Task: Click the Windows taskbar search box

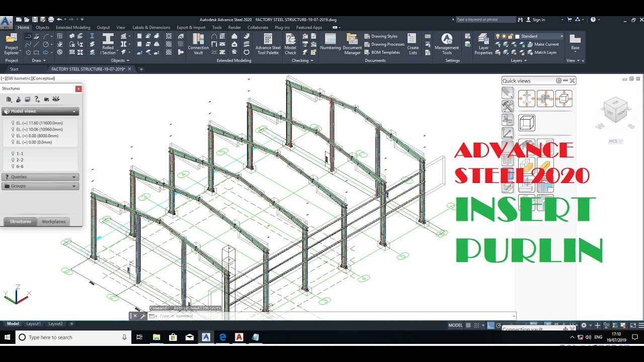Action: pyautogui.click(x=73, y=337)
